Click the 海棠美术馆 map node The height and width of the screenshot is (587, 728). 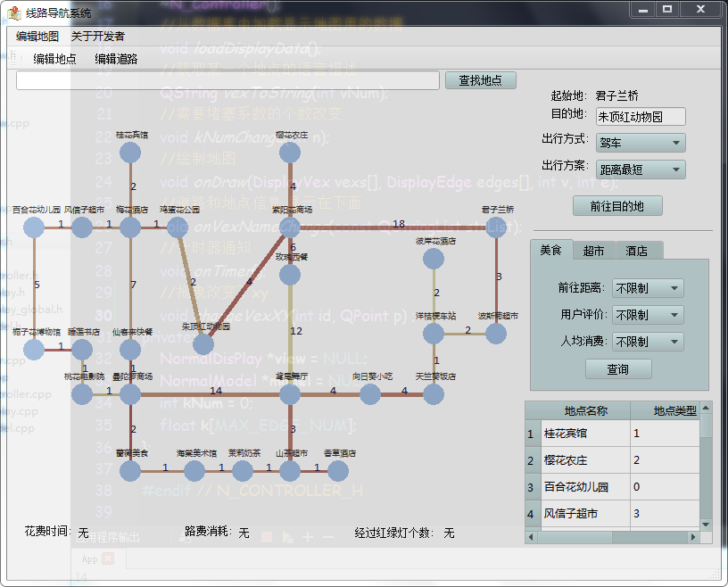(x=194, y=471)
